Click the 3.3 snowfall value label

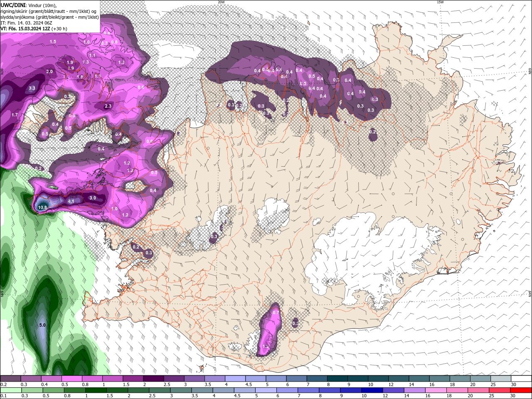click(x=32, y=88)
